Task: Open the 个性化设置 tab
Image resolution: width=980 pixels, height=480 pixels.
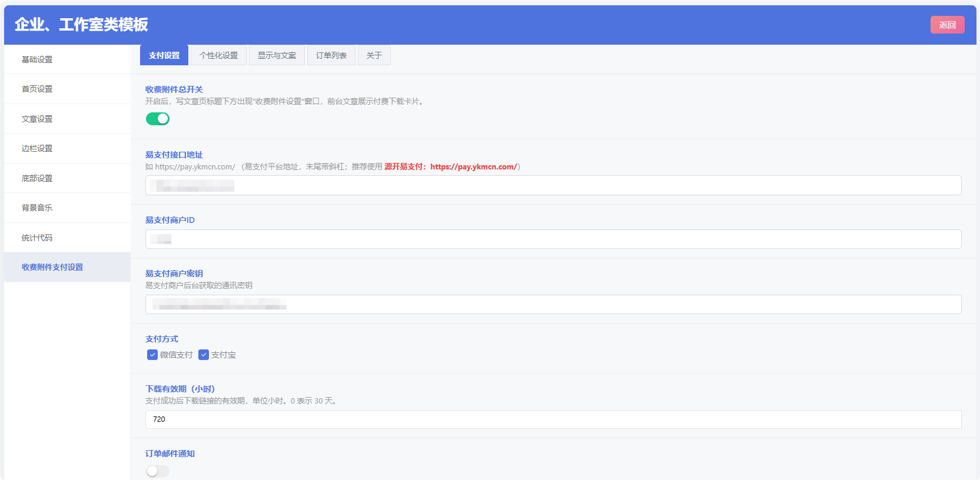Action: click(218, 55)
